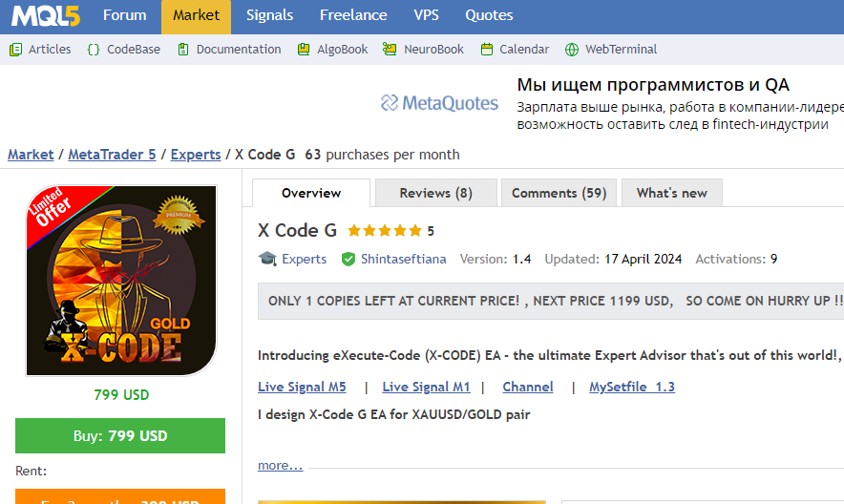Expand description with more… link
The height and width of the screenshot is (504, 844).
281,465
